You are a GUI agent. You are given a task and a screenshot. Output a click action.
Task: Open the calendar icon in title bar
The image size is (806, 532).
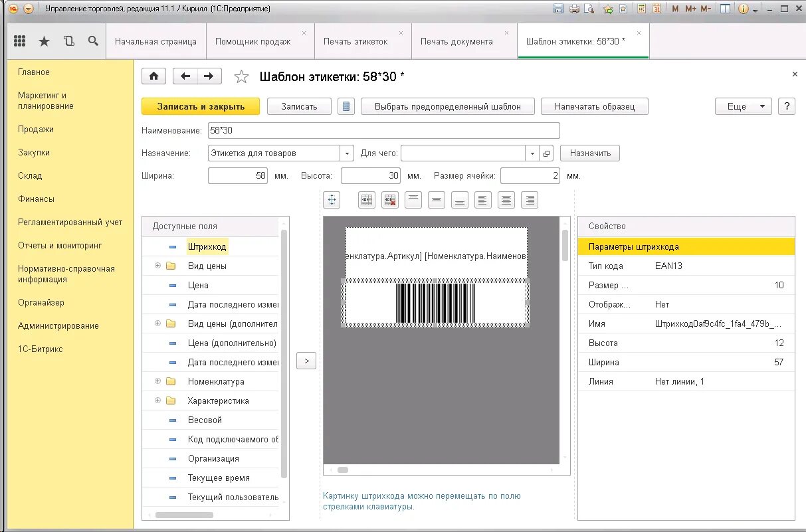[656, 9]
